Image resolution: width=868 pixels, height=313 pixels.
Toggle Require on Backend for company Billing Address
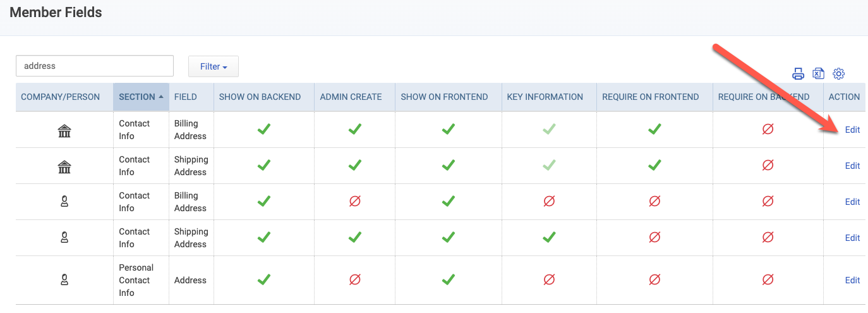[768, 130]
